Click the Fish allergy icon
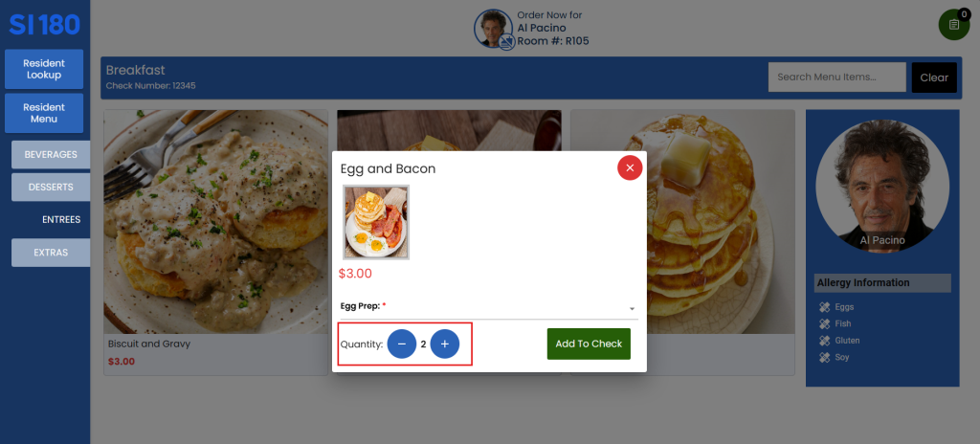 824,324
